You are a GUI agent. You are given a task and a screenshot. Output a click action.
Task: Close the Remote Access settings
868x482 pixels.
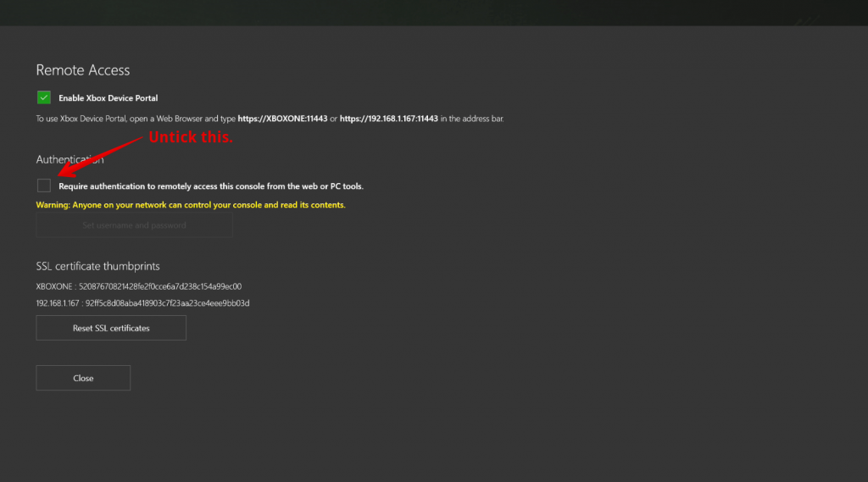83,378
